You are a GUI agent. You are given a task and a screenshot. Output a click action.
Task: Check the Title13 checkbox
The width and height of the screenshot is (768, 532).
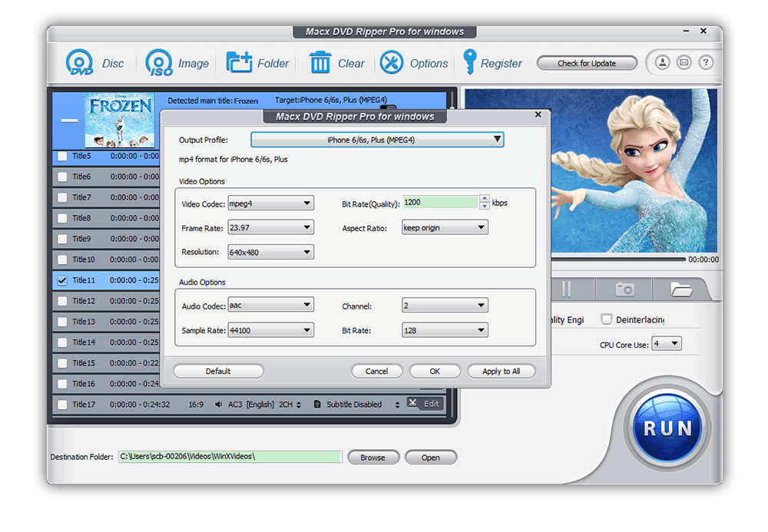(x=62, y=322)
